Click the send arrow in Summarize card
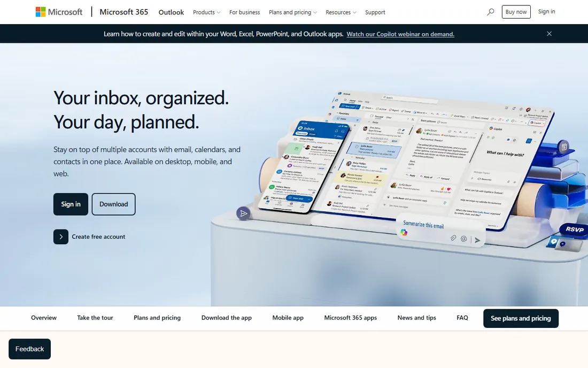Viewport: 588px width, 368px height. [477, 240]
